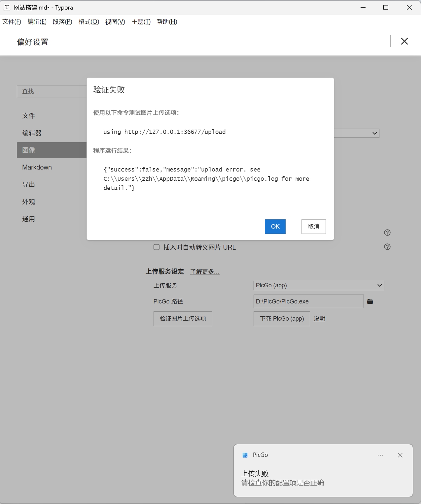Click help icon next to URL escape option

click(387, 247)
